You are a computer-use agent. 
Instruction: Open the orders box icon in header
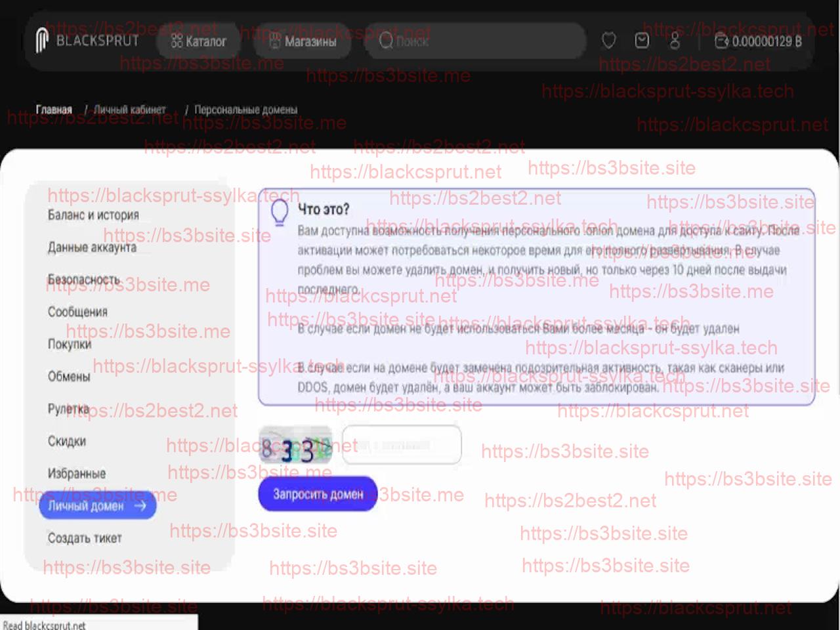[x=642, y=41]
